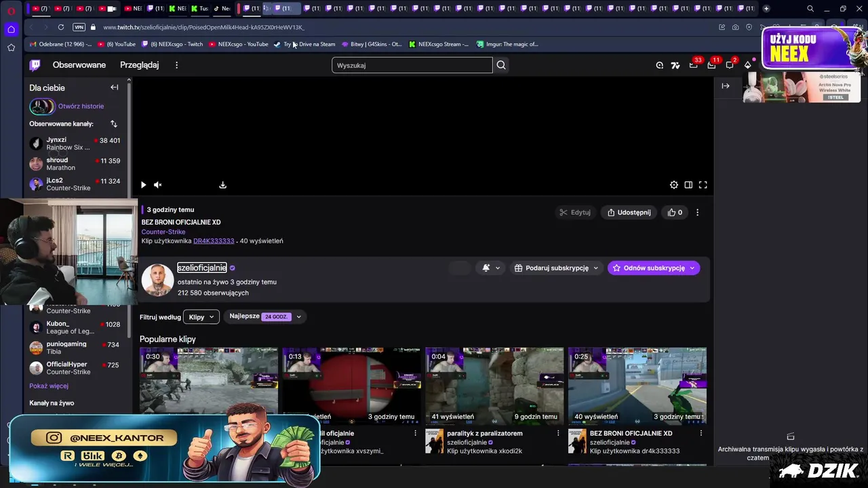Expand the Najlepsze 24 godz. dropdown

click(265, 317)
